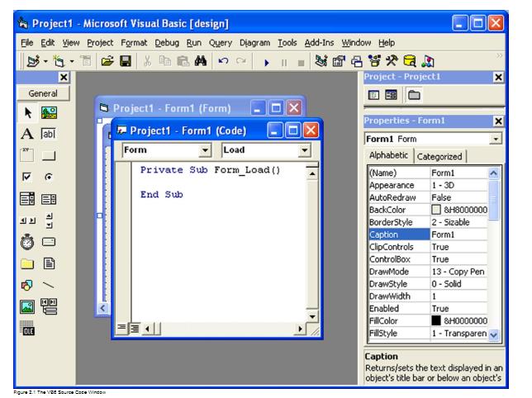Open the Project Explorer toolbar icon
This screenshot has height=398, width=532.
(321, 61)
